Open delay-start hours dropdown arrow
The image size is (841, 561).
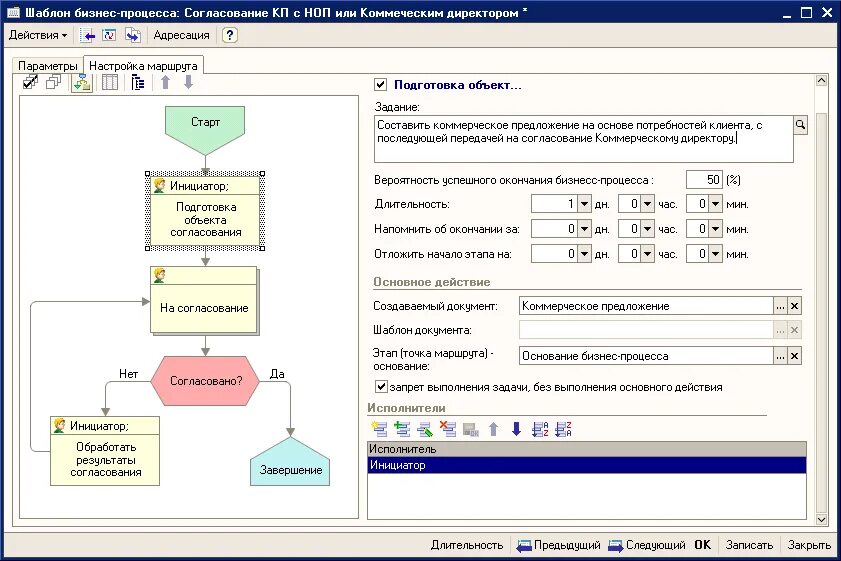click(x=647, y=254)
